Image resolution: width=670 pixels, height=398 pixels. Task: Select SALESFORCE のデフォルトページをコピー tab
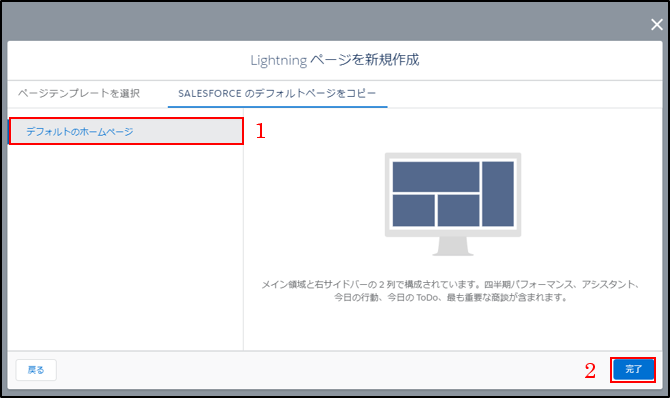point(277,93)
